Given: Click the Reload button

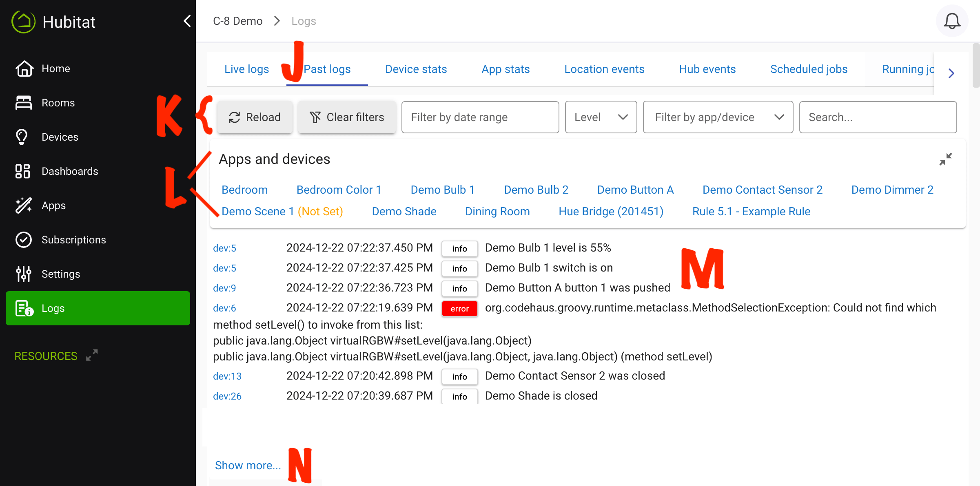Looking at the screenshot, I should [255, 117].
